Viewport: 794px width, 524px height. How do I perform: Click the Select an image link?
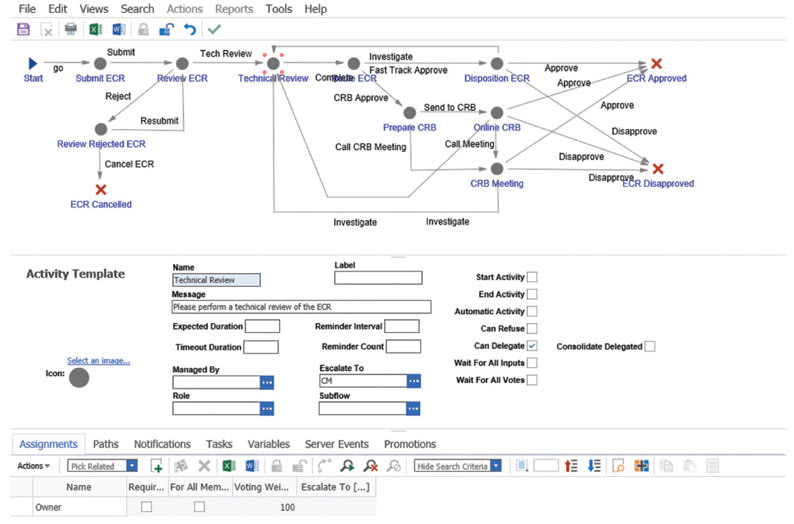pyautogui.click(x=99, y=360)
